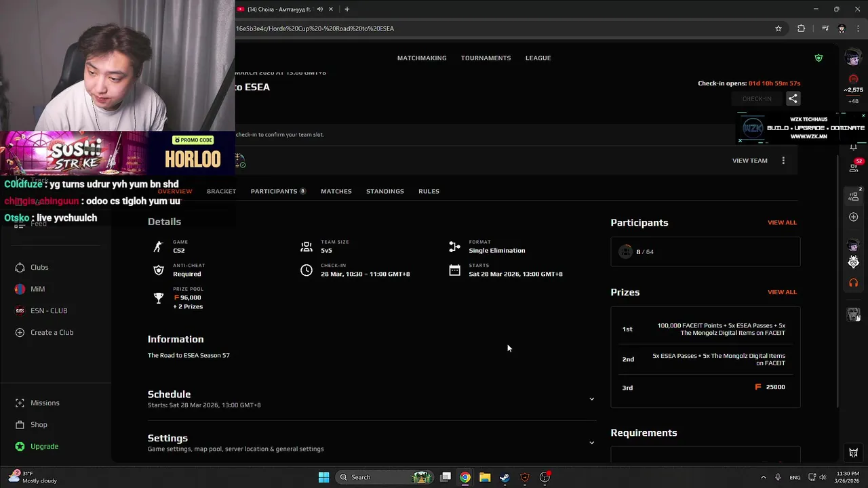Click the microphone tray icon
This screenshot has width=868, height=488.
(x=778, y=477)
